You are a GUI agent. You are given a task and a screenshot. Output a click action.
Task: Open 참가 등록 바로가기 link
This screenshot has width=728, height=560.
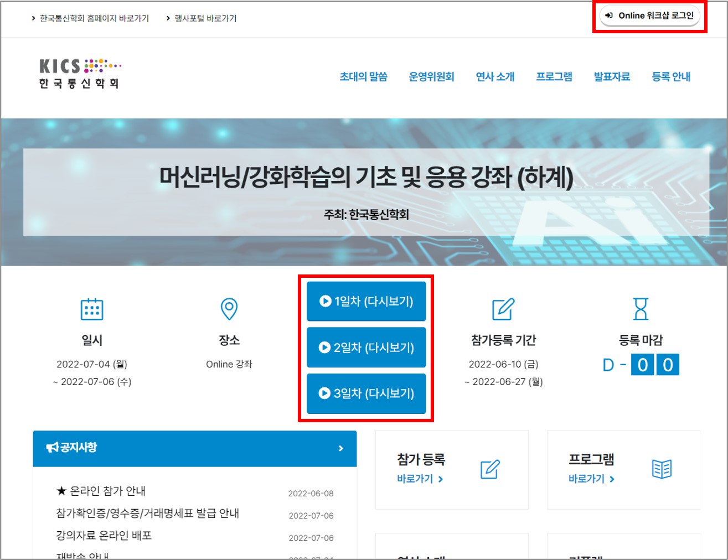click(420, 479)
